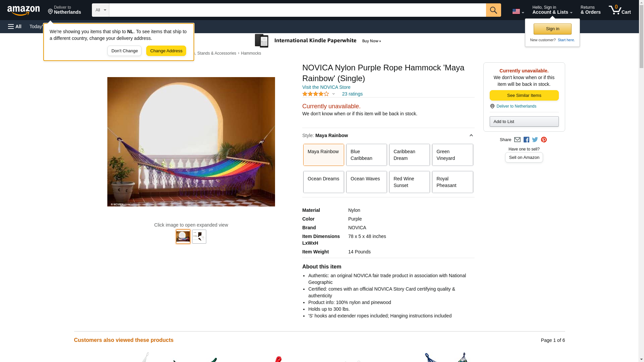Click the magnifying glass search button
The width and height of the screenshot is (644, 362).
pos(493,10)
